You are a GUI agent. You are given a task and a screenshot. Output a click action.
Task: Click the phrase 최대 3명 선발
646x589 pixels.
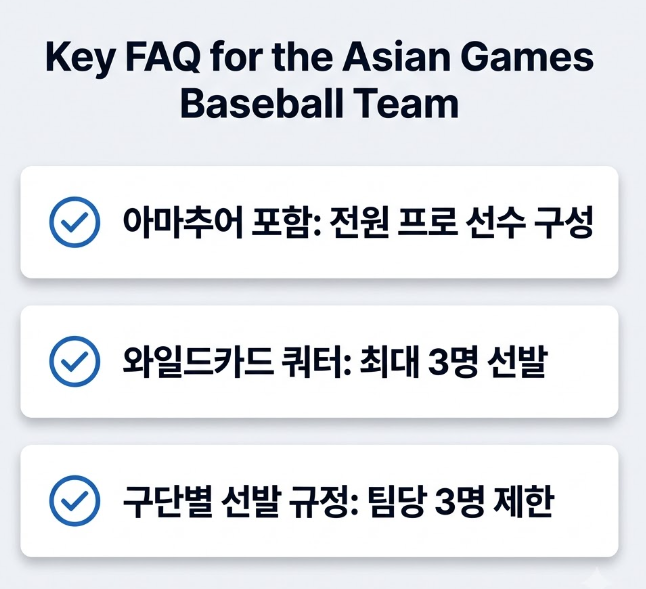tap(454, 362)
